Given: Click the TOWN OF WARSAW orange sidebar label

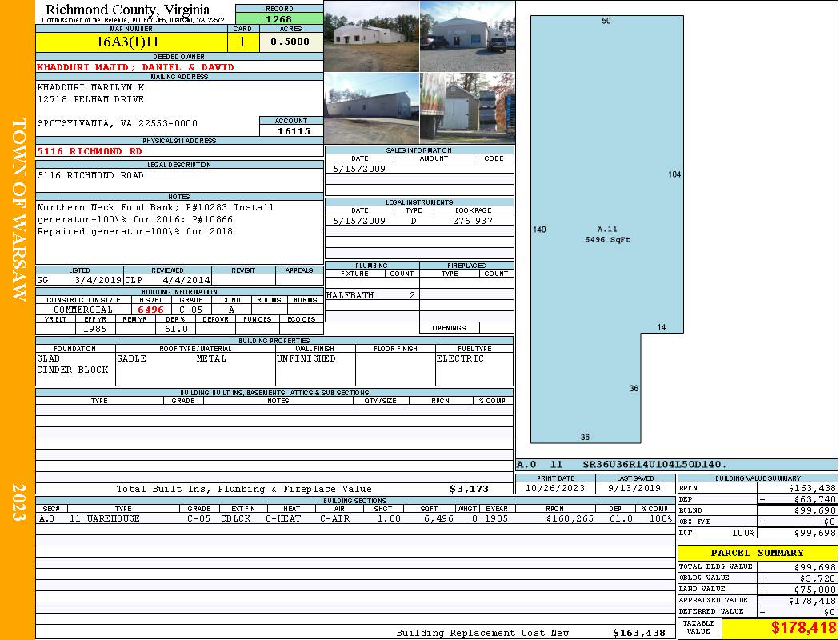Looking at the screenshot, I should [18, 210].
